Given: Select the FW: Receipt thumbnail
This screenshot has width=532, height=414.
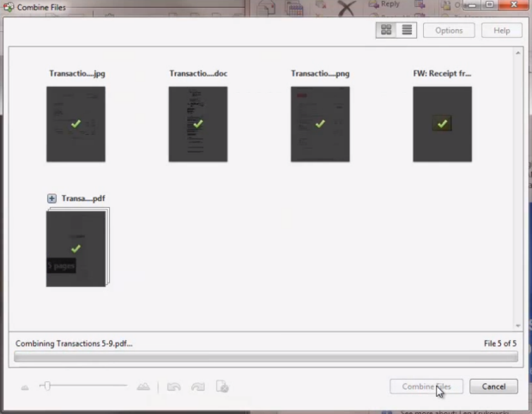Looking at the screenshot, I should tap(442, 124).
